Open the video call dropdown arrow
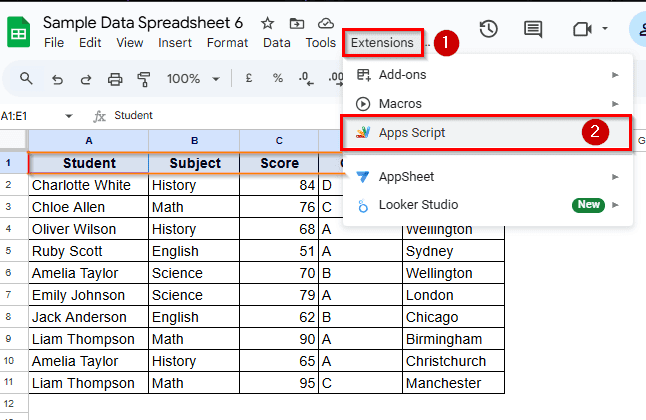Image resolution: width=646 pixels, height=420 pixels. [605, 29]
